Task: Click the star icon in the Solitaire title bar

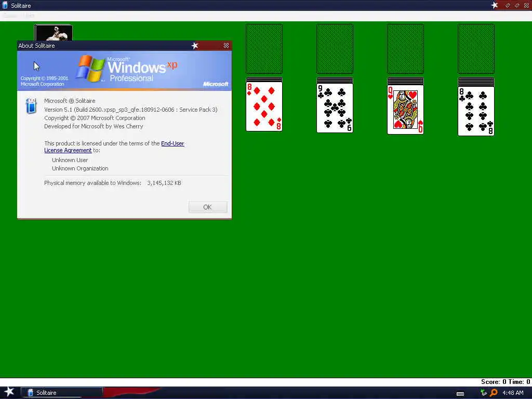Action: 495,5
